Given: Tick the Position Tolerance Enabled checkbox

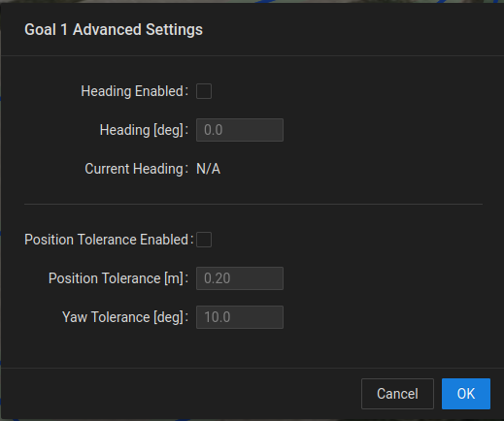Looking at the screenshot, I should [204, 240].
